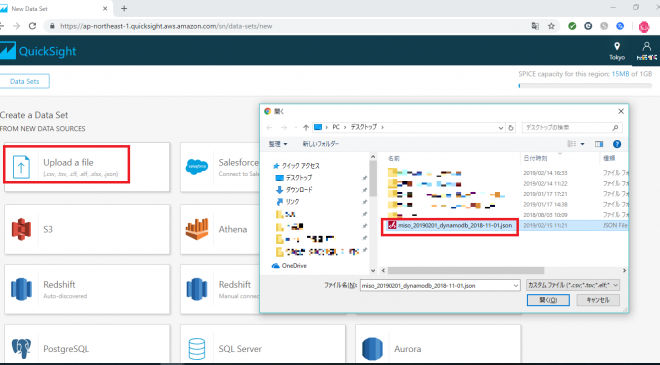Click the Upload a file card
Image resolution: width=660 pixels, height=365 pixels.
pyautogui.click(x=87, y=167)
